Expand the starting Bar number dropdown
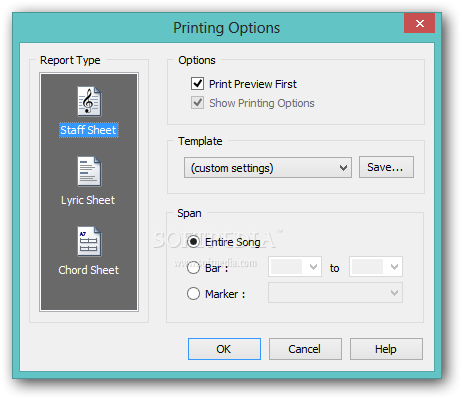 (x=295, y=267)
